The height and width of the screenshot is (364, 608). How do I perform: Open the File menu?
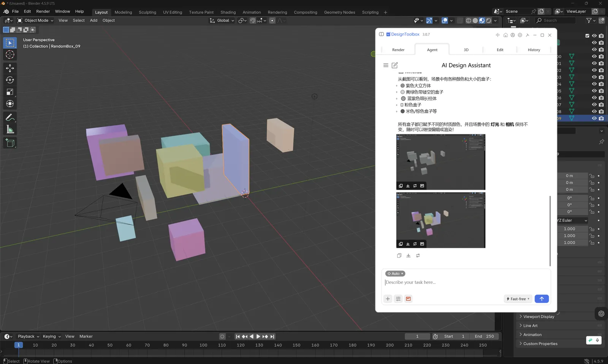click(15, 11)
